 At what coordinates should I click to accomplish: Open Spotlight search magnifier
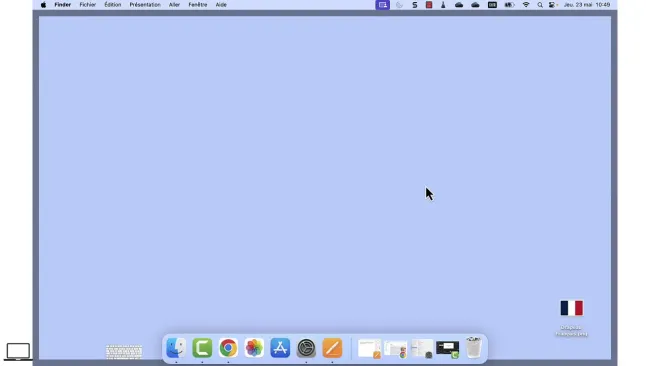pyautogui.click(x=540, y=5)
